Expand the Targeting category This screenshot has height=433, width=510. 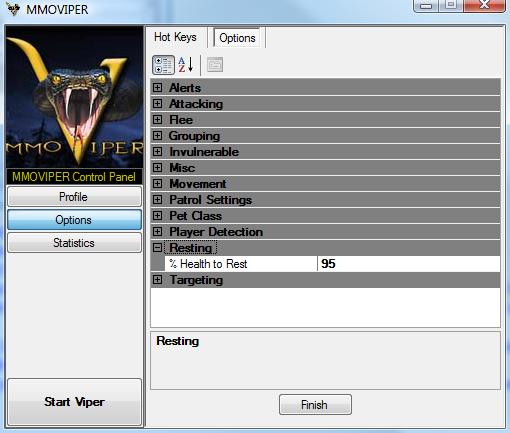[x=157, y=280]
